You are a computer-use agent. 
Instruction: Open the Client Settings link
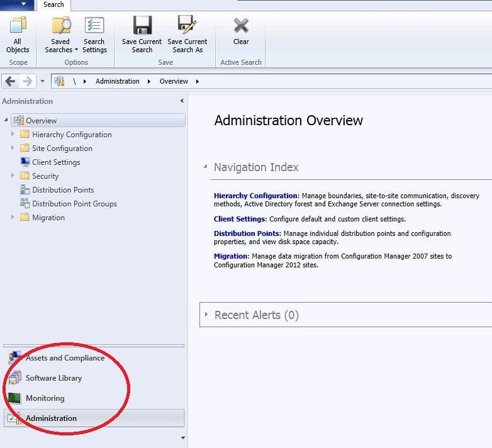(x=240, y=219)
